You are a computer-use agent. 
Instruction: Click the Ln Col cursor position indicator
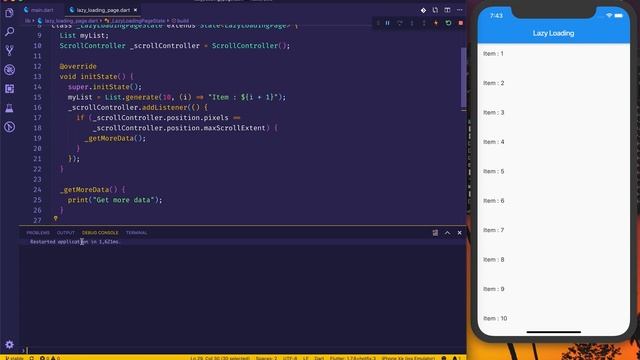point(220,358)
